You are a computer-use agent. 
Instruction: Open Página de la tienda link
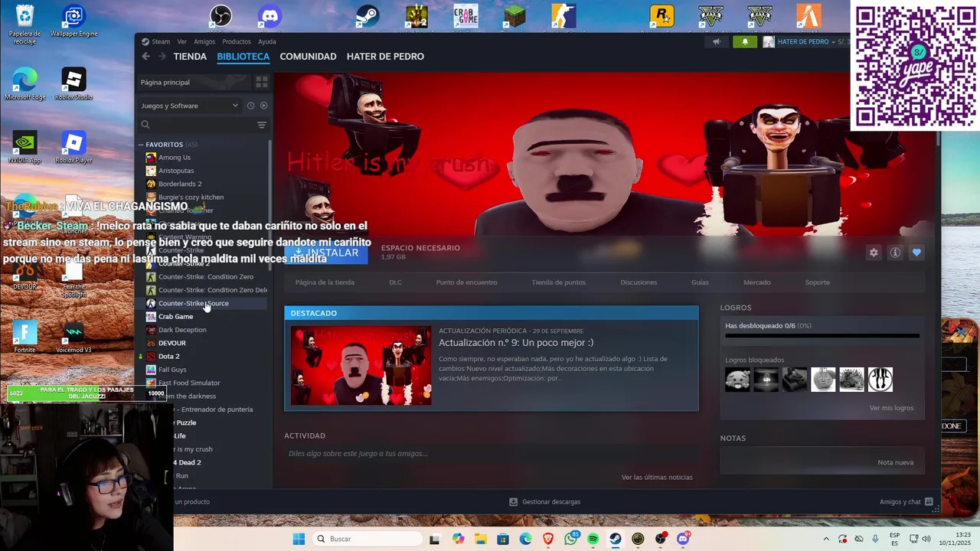pos(325,282)
